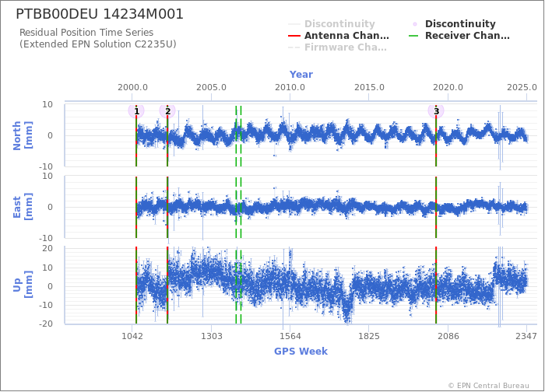This screenshot has height=392, width=545.
Task: Click the 2015.0 year tick label
Action: 369,87
